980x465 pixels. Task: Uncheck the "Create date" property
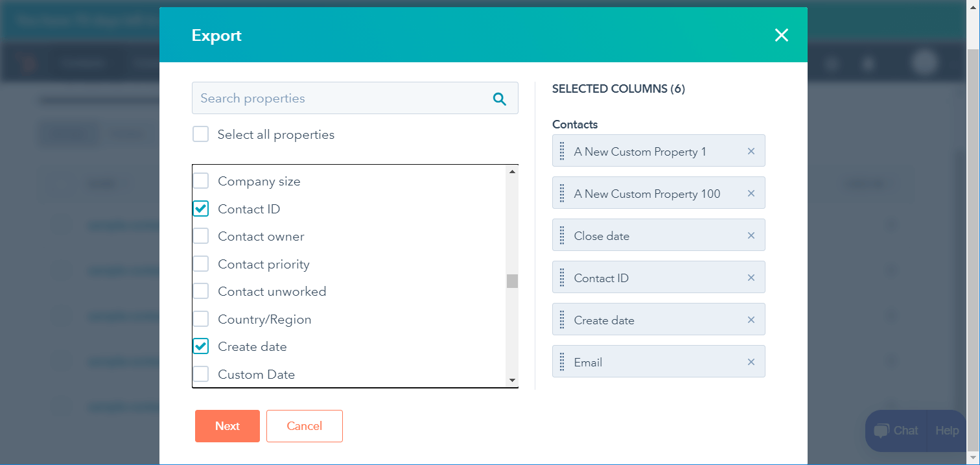tap(201, 346)
